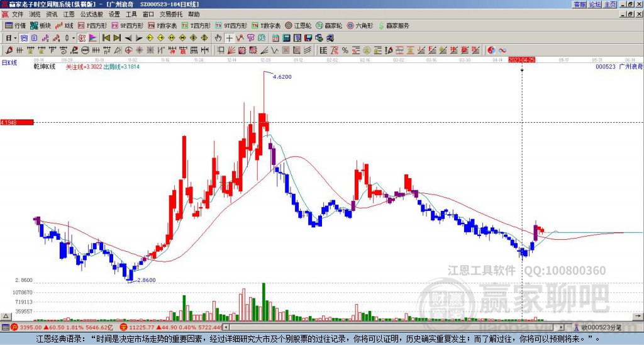This screenshot has width=644, height=345.
Task: Open the 板块 sector view
Action: [40, 25]
